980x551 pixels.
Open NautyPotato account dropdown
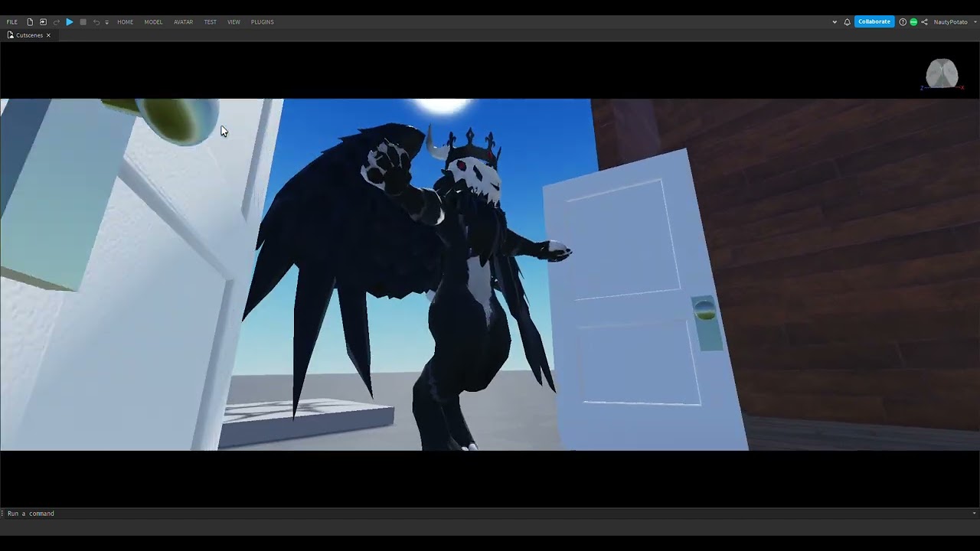click(x=955, y=22)
